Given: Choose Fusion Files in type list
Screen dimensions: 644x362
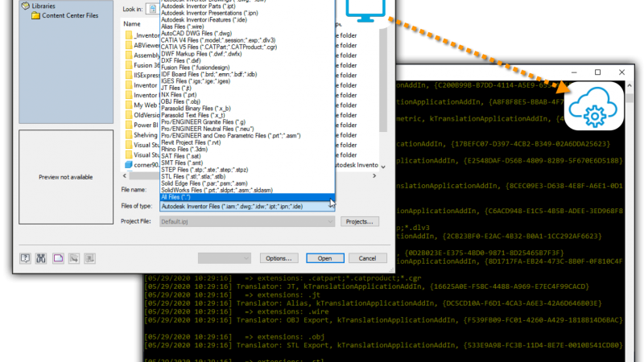Looking at the screenshot, I should pyautogui.click(x=195, y=68).
